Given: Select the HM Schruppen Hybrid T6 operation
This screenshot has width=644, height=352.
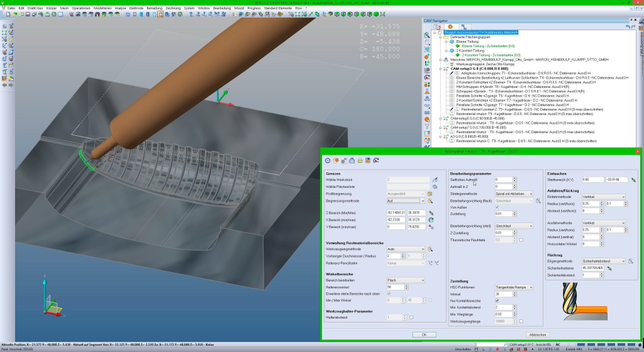Looking at the screenshot, I should [x=513, y=87].
